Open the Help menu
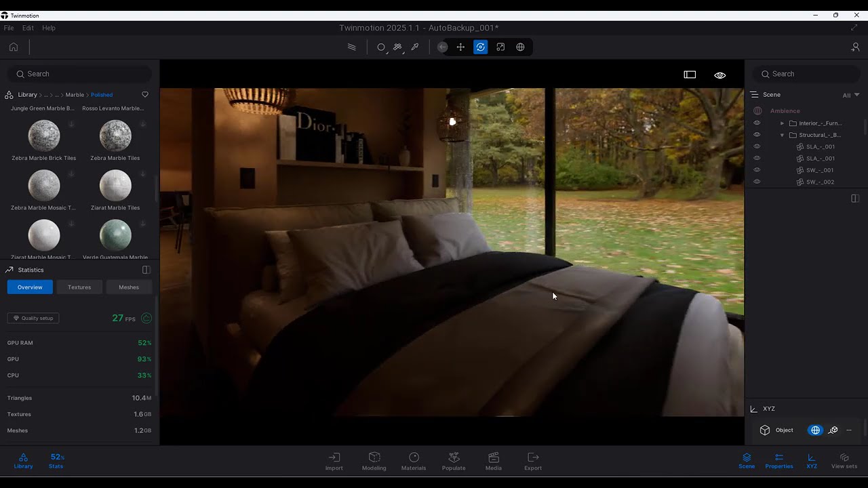The height and width of the screenshot is (488, 868). [x=49, y=28]
